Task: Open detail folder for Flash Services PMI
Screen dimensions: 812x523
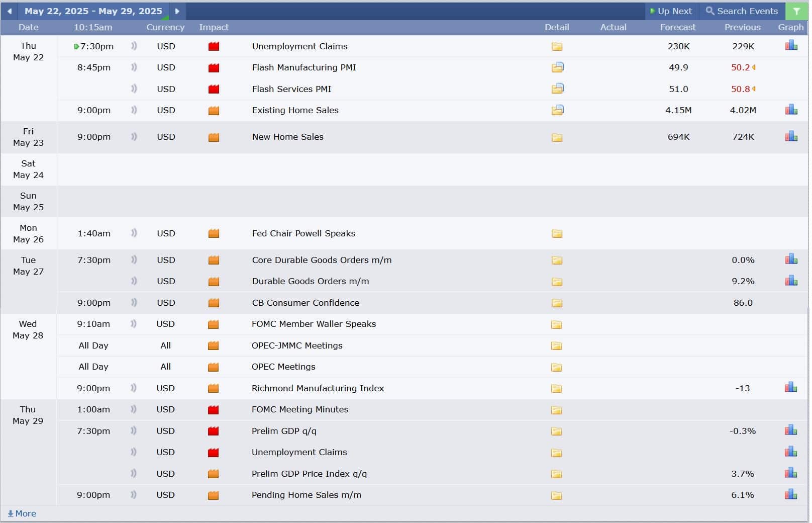Action: tap(557, 89)
